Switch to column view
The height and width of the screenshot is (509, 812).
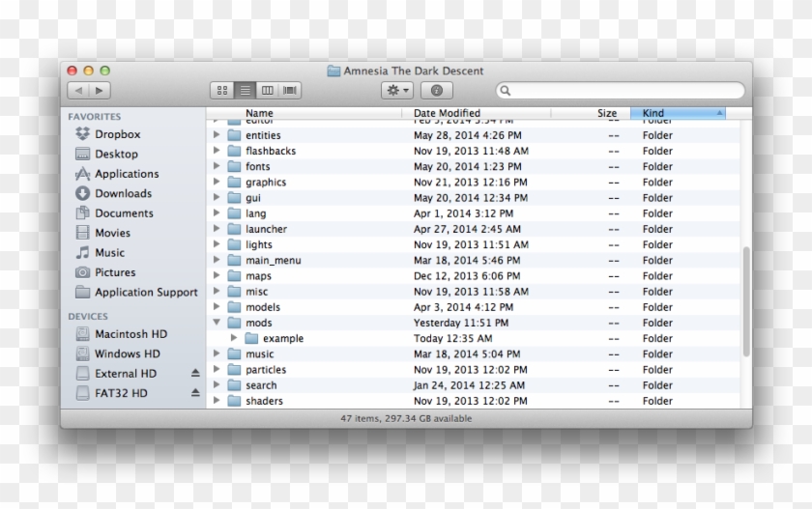tap(267, 91)
